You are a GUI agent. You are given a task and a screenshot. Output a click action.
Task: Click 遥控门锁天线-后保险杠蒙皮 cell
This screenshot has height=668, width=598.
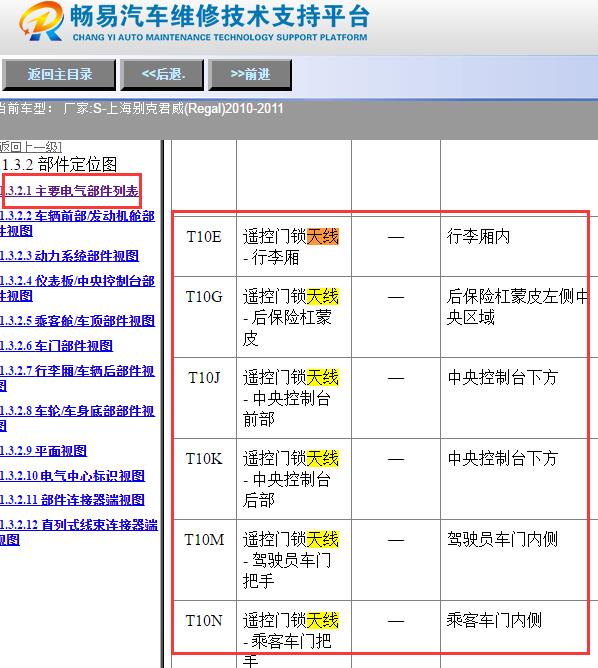294,317
